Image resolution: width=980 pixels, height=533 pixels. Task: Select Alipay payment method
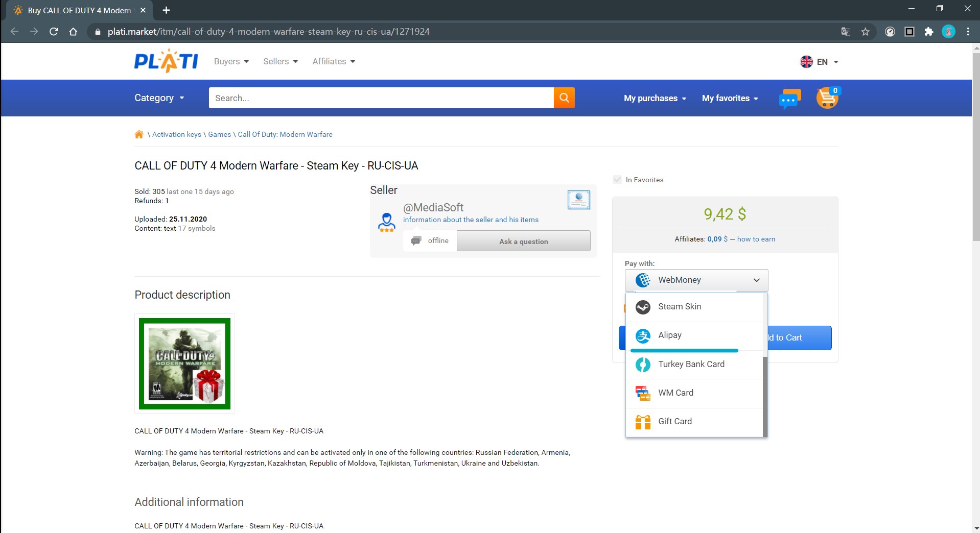click(694, 335)
